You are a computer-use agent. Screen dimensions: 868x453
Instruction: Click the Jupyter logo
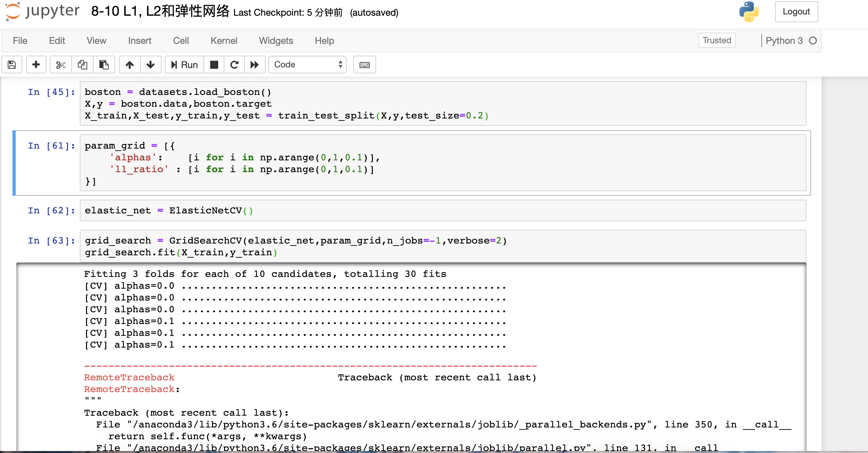42,11
